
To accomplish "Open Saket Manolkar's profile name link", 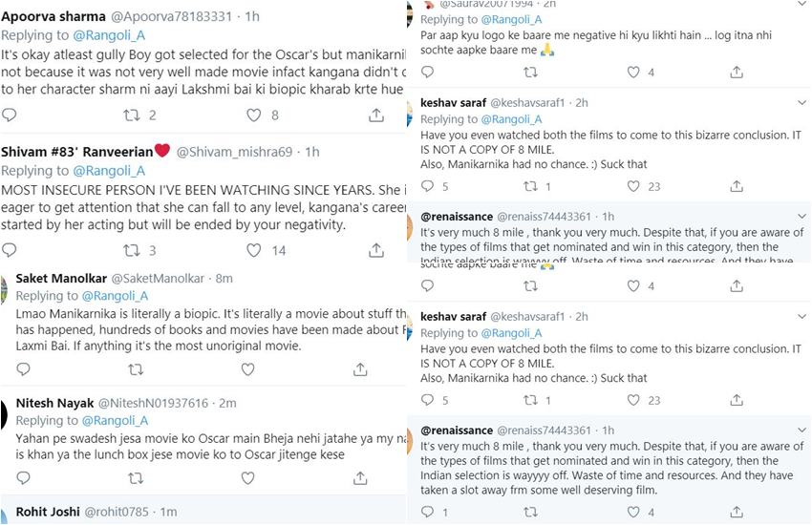I will [61, 278].
